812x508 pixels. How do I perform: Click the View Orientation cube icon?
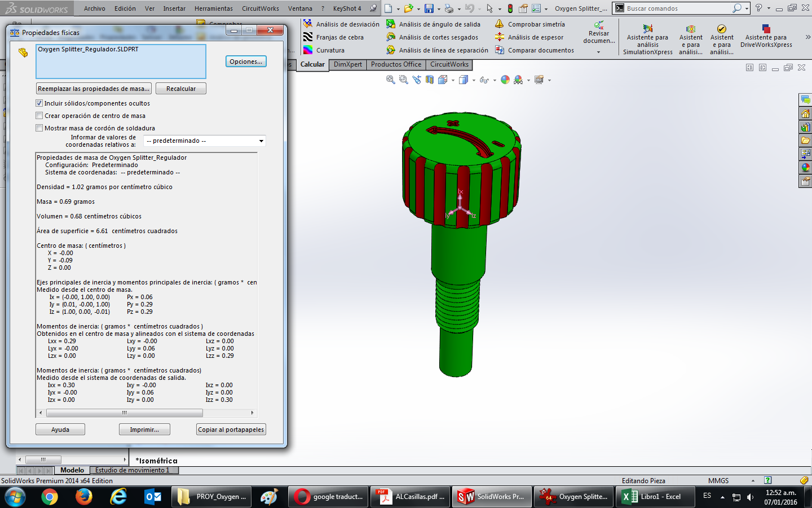443,80
